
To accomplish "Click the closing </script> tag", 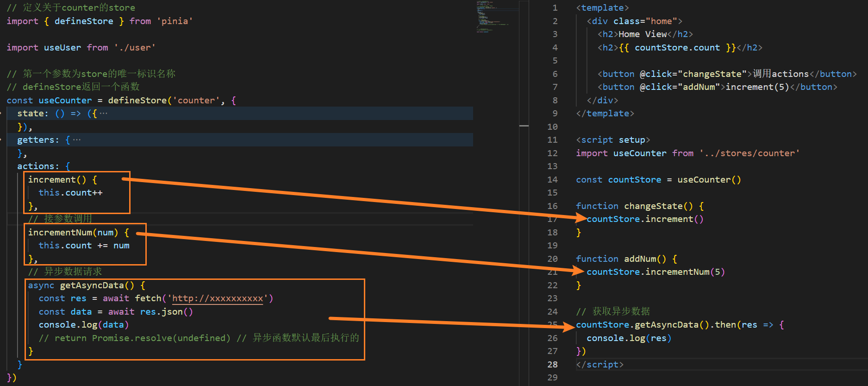I will pyautogui.click(x=599, y=365).
